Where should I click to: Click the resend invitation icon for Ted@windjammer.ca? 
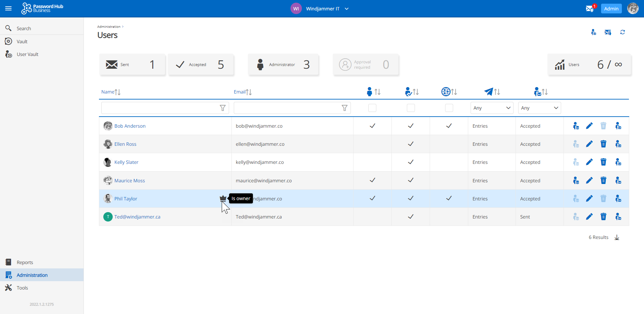618,217
